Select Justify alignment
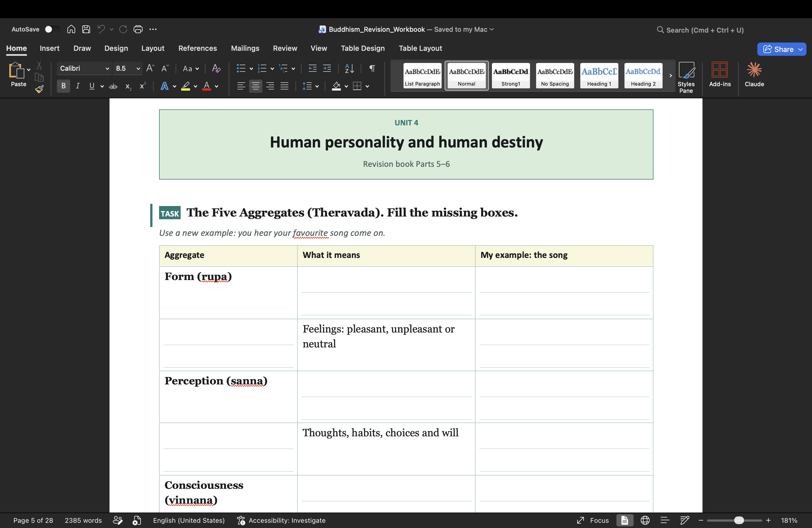Viewport: 812px width, 528px height. point(284,86)
